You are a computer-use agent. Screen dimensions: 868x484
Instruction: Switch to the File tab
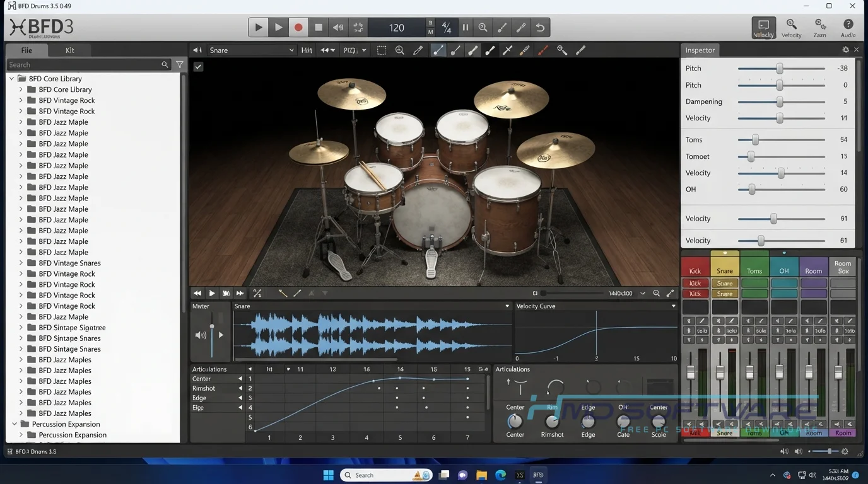point(26,50)
